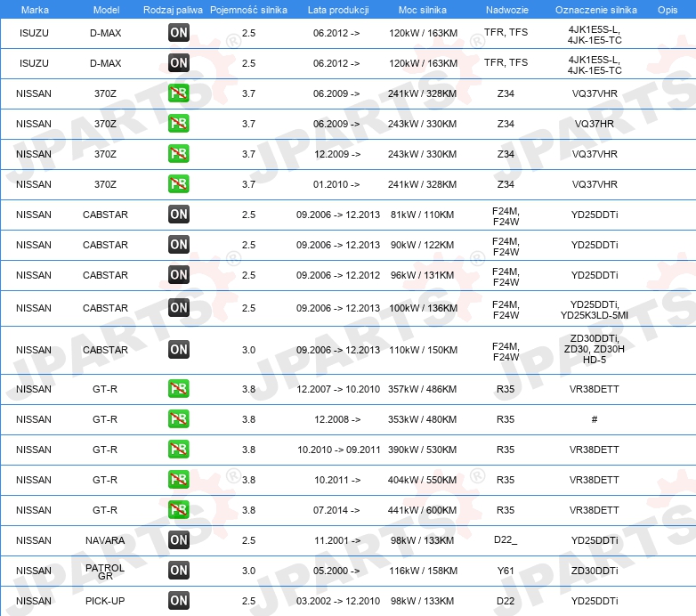The width and height of the screenshot is (696, 616).
Task: Click the ON fuel icon in PATROL GR row
Action: click(x=178, y=571)
